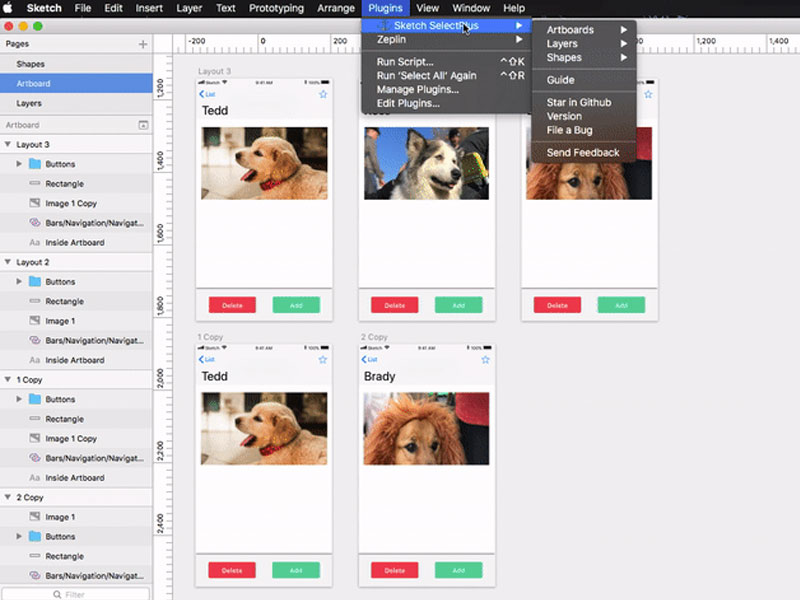Click the layer Filter field
The height and width of the screenshot is (600, 800).
click(76, 594)
